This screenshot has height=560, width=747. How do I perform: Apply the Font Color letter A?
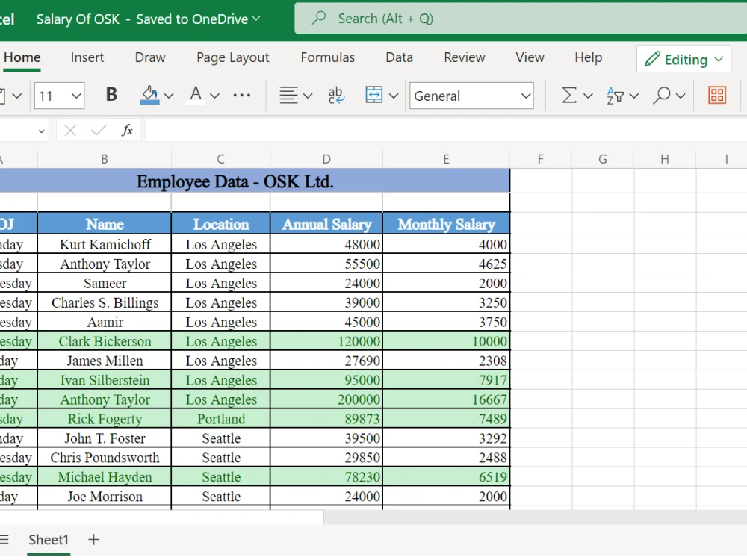196,95
